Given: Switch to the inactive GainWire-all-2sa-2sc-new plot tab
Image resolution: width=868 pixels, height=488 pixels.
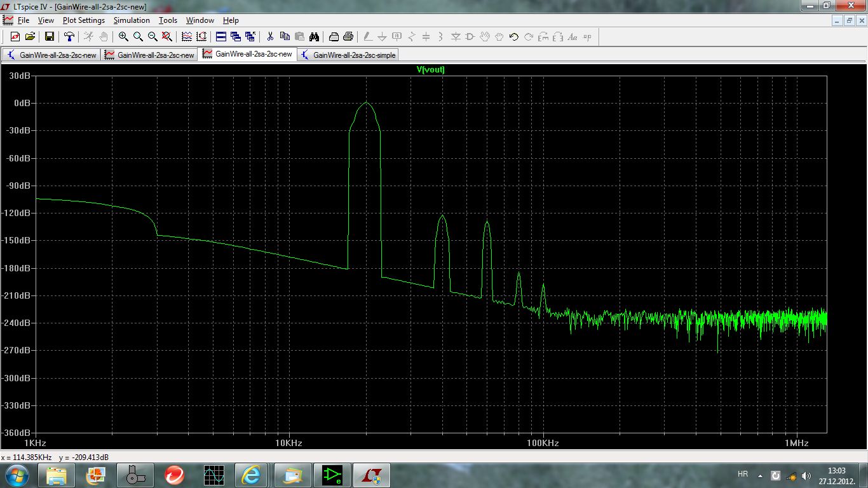Looking at the screenshot, I should tap(149, 55).
